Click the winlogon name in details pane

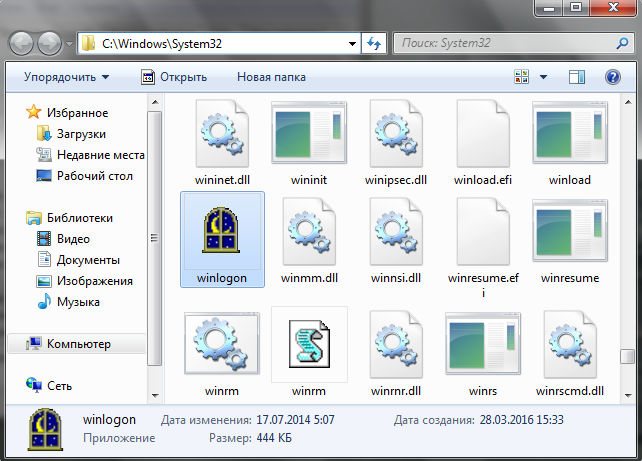pyautogui.click(x=109, y=420)
